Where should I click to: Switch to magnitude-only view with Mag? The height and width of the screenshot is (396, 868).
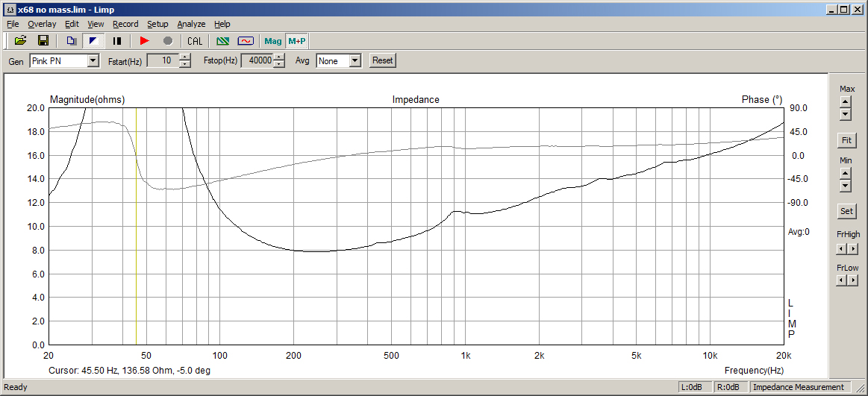click(x=273, y=41)
